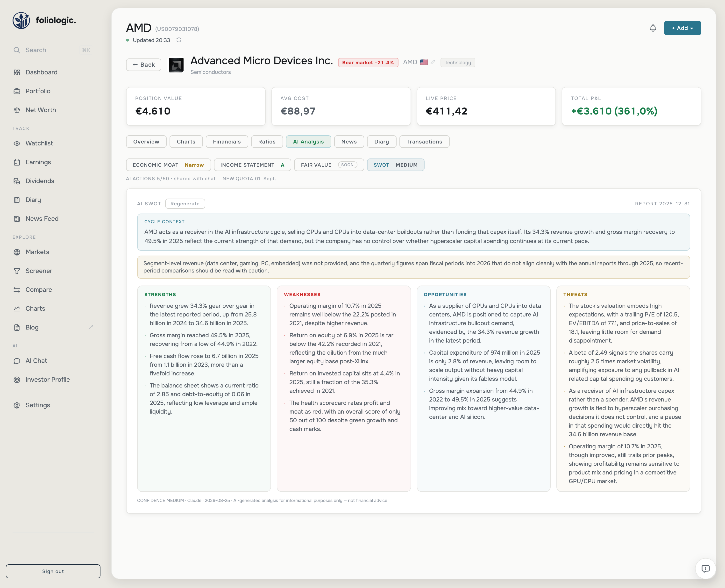The height and width of the screenshot is (588, 725).
Task: Open the feedback chat icon at bottom right
Action: click(x=705, y=568)
